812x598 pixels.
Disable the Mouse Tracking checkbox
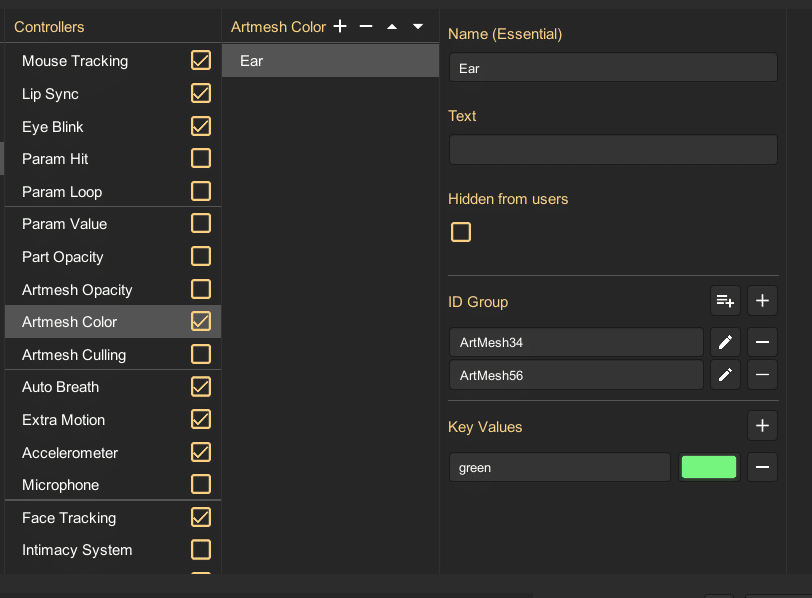tap(201, 61)
